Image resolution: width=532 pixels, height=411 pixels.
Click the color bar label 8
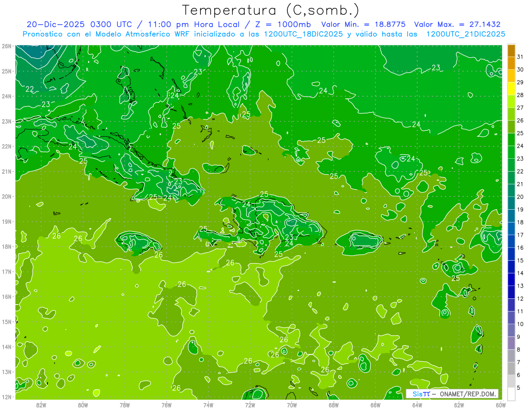[519, 349]
